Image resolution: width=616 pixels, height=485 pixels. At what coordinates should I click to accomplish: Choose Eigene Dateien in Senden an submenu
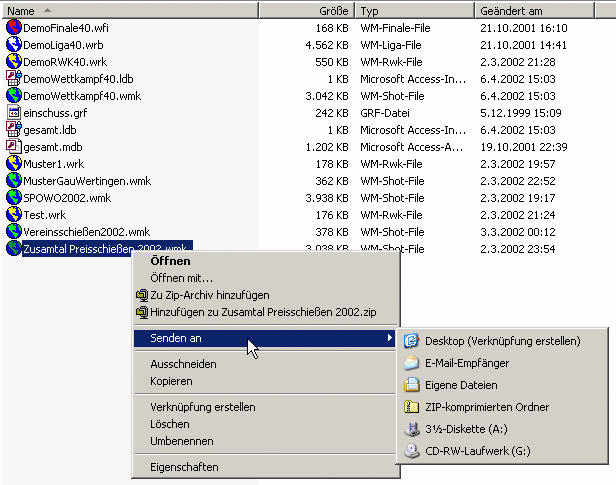461,385
